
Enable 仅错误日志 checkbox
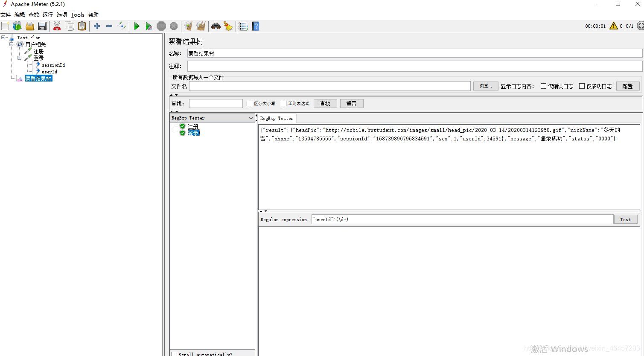tap(544, 86)
